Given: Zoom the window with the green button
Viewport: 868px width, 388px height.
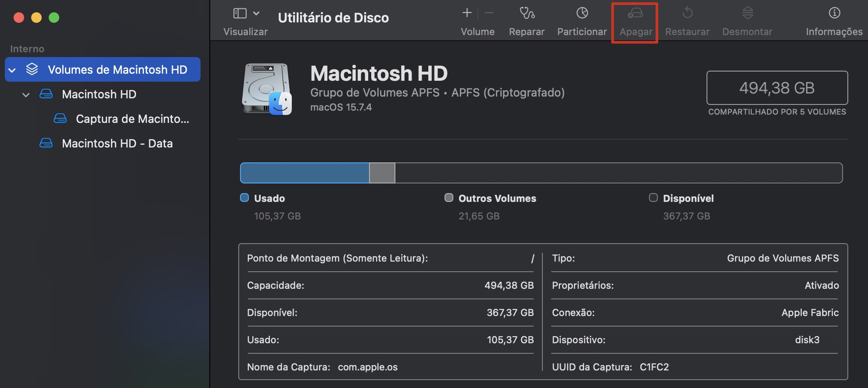Looking at the screenshot, I should [x=54, y=18].
